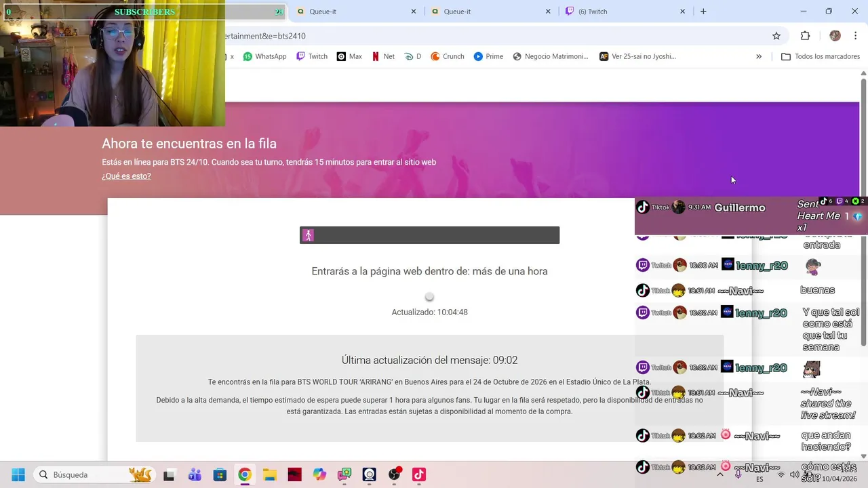The width and height of the screenshot is (868, 488).
Task: Open the Chrome profile avatar
Action: [x=835, y=36]
